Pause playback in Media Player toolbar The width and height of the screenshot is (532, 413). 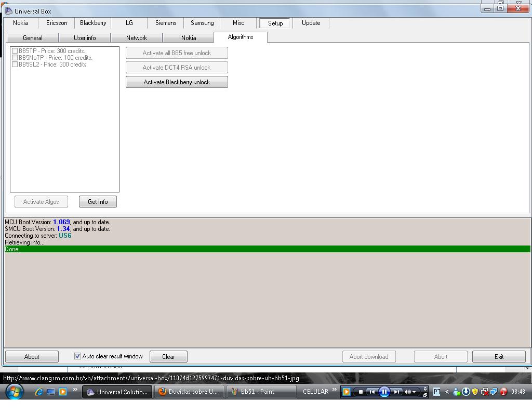(x=384, y=392)
